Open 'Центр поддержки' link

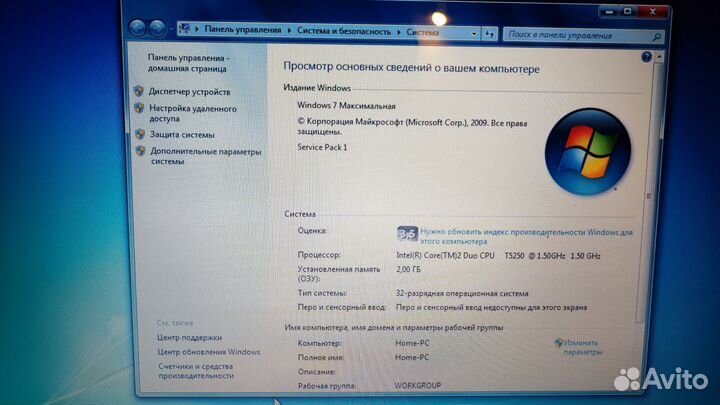click(x=189, y=338)
